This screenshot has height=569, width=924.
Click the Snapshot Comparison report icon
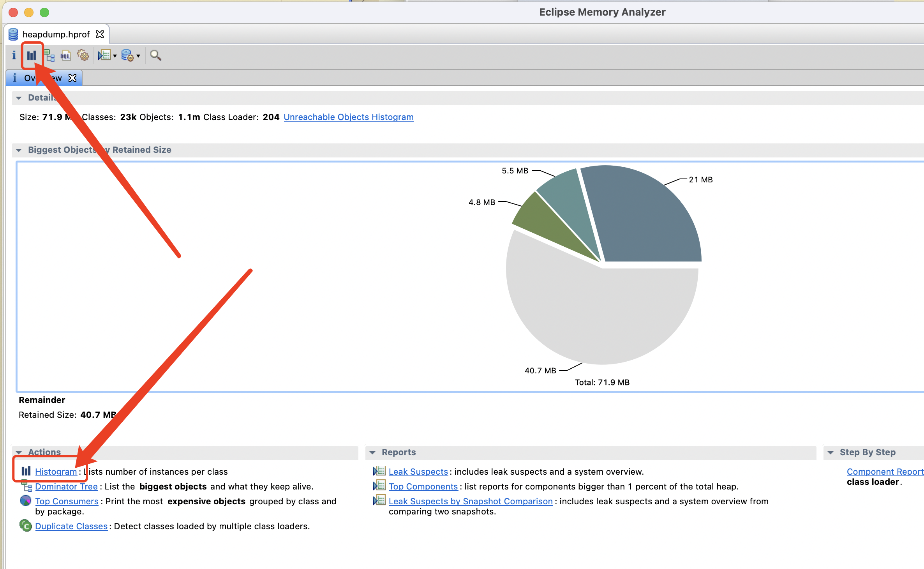(x=379, y=500)
